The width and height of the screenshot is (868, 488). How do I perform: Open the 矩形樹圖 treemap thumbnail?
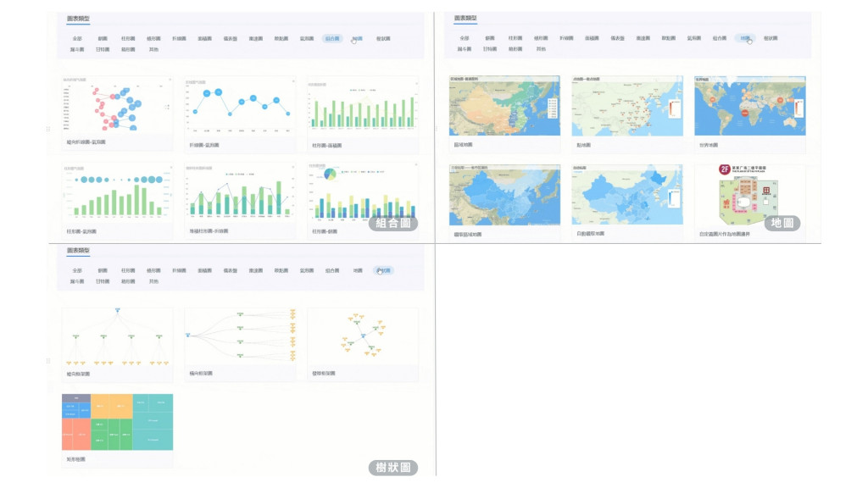coord(117,422)
